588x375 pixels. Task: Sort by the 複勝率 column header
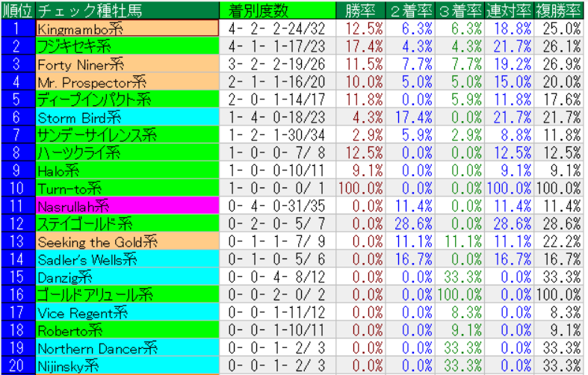coord(559,10)
